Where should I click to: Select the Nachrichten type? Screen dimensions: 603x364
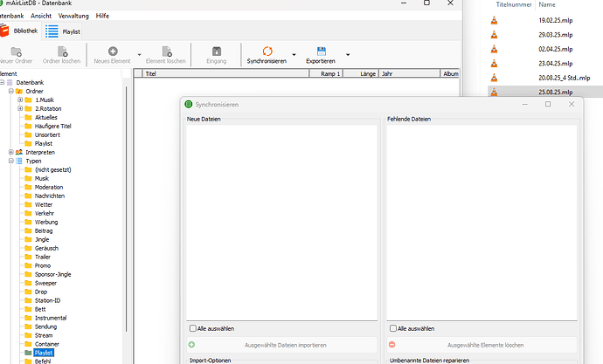(x=50, y=196)
